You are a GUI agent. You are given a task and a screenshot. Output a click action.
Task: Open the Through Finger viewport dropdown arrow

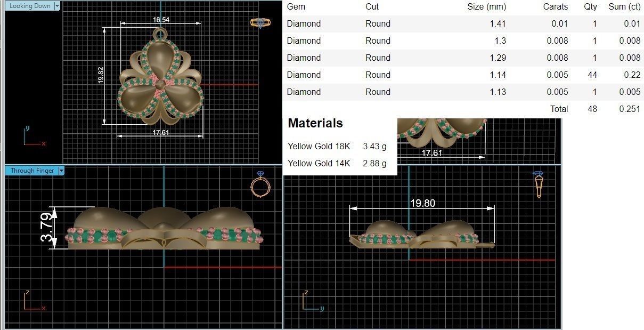pos(61,171)
